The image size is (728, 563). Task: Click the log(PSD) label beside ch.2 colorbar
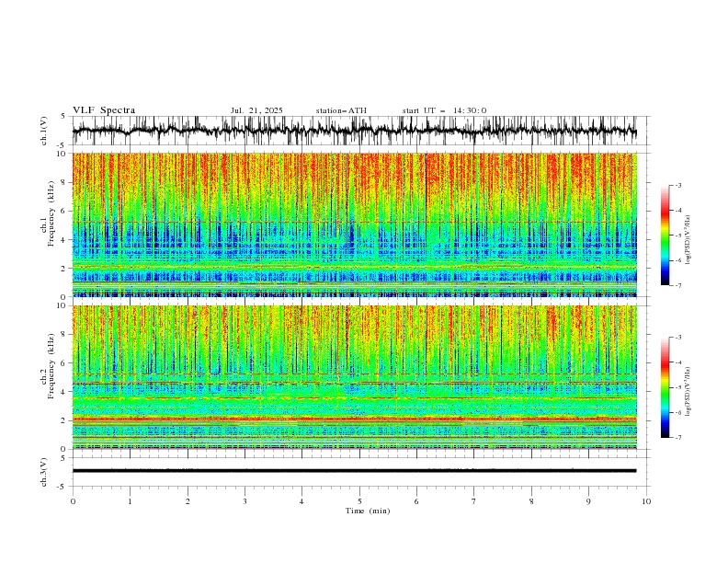pyautogui.click(x=688, y=391)
